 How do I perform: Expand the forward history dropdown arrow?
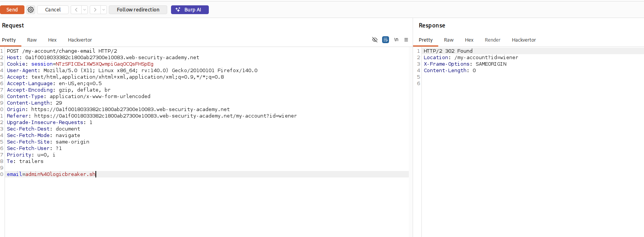tap(104, 10)
